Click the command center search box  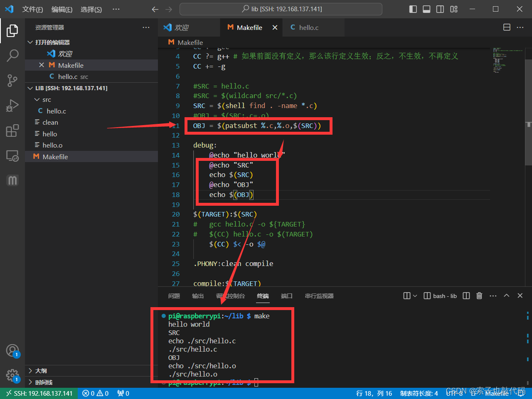coord(281,9)
